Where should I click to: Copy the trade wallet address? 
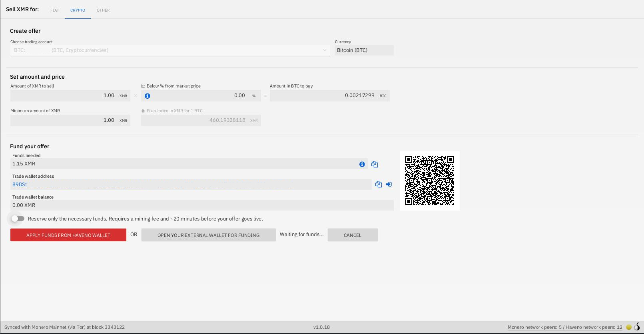[x=379, y=184]
